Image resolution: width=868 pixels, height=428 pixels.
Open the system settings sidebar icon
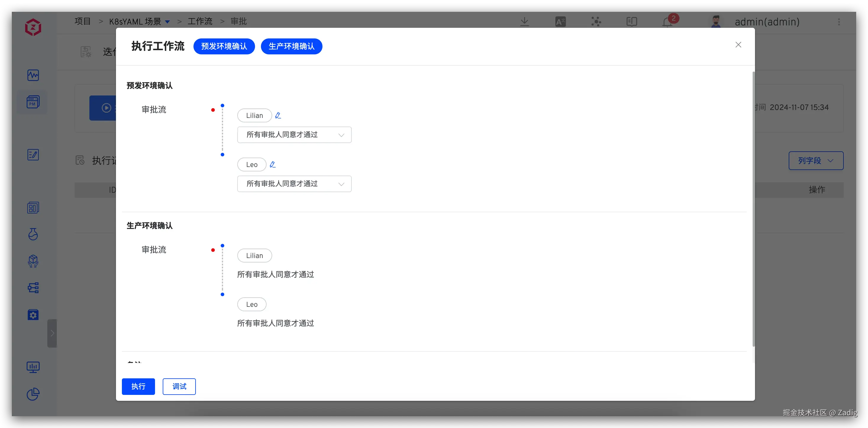[x=33, y=314]
